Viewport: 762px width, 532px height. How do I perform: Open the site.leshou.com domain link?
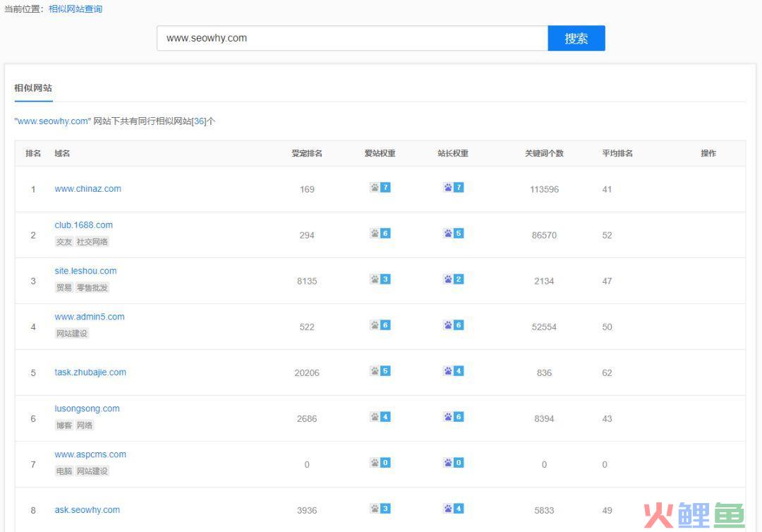85,271
